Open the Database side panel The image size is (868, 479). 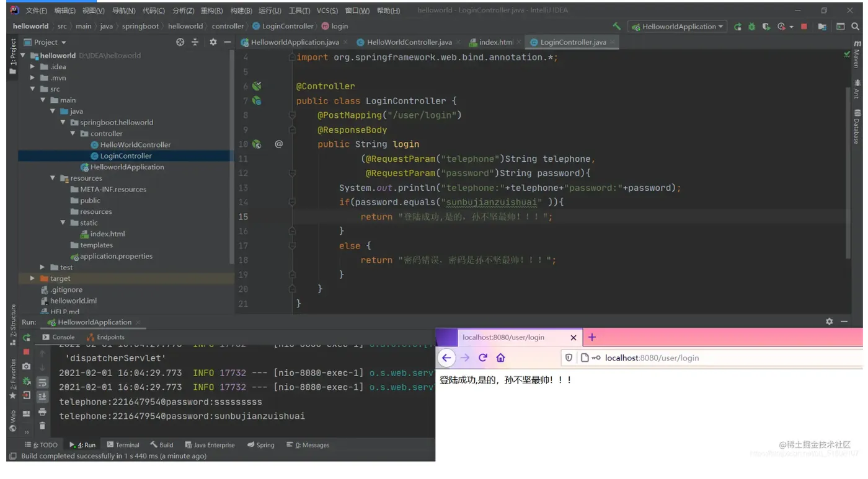coord(857,126)
